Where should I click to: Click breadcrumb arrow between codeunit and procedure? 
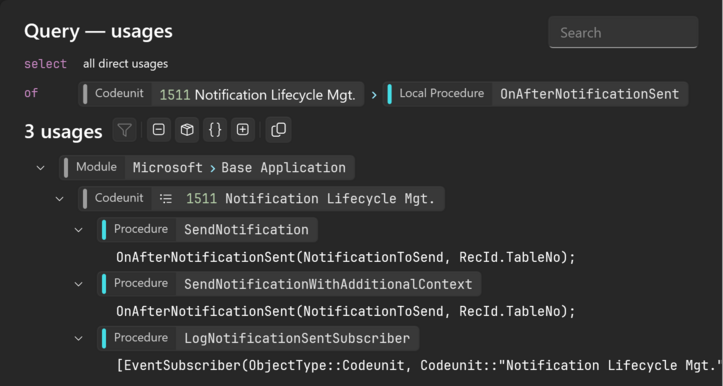point(374,95)
